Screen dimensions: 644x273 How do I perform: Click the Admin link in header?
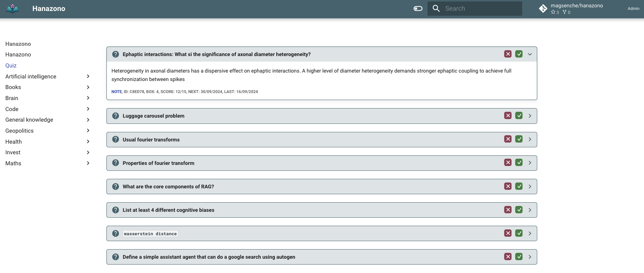(x=633, y=8)
